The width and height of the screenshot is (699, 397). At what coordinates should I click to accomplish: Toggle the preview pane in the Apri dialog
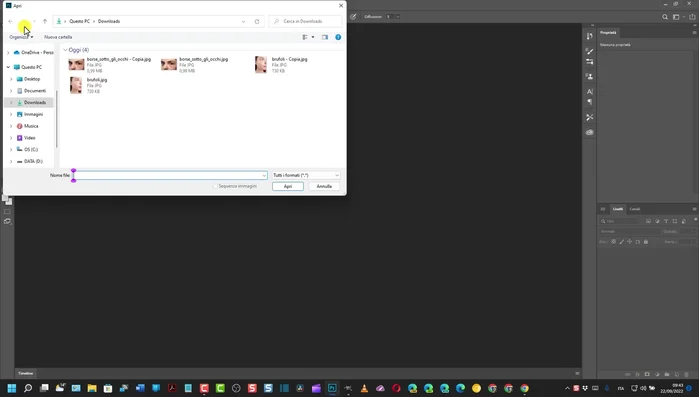coord(325,37)
